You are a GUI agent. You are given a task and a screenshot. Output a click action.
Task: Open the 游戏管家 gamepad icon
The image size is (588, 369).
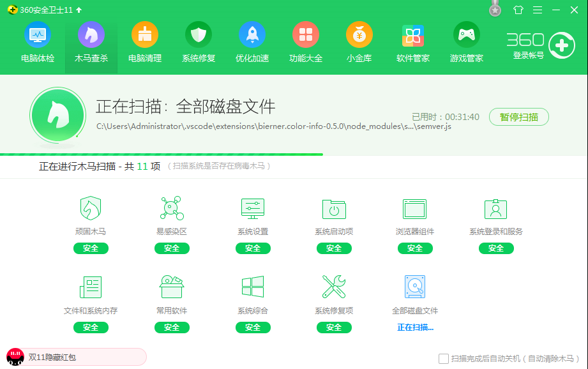pos(467,35)
